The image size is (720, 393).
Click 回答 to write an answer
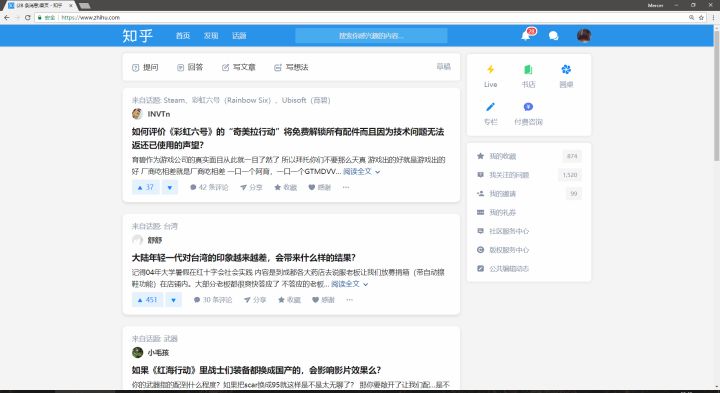tap(190, 67)
